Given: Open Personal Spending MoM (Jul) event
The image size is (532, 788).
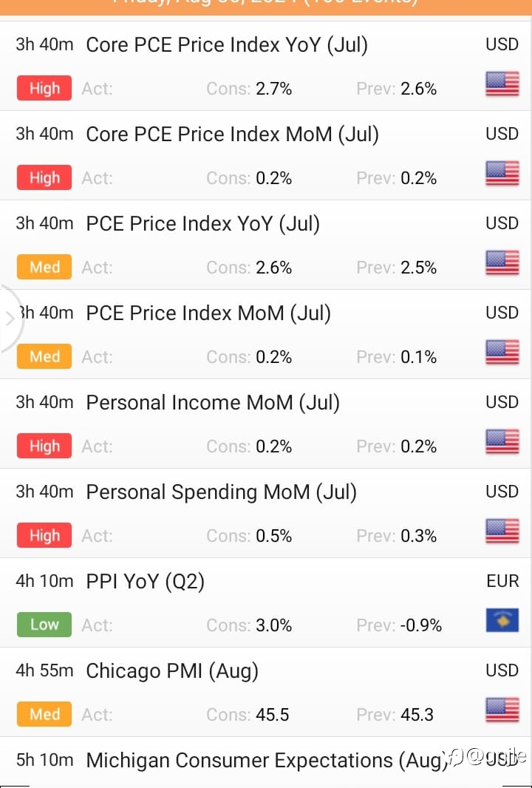Looking at the screenshot, I should [x=221, y=492].
